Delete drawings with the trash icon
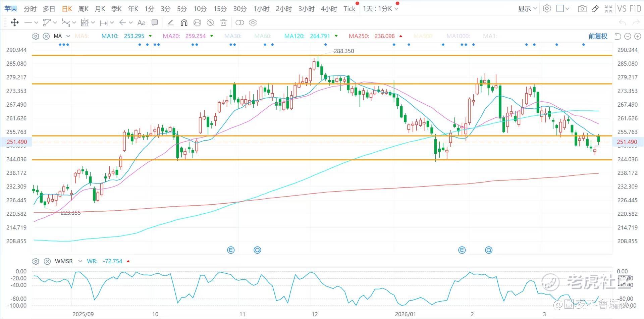The width and height of the screenshot is (644, 319). point(223,22)
